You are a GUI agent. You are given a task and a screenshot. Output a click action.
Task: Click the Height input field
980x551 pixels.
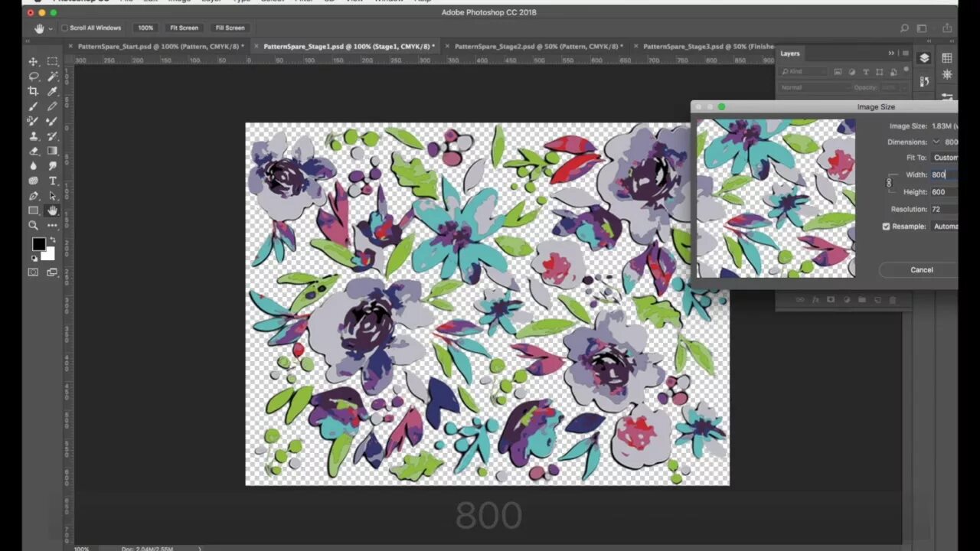point(944,192)
